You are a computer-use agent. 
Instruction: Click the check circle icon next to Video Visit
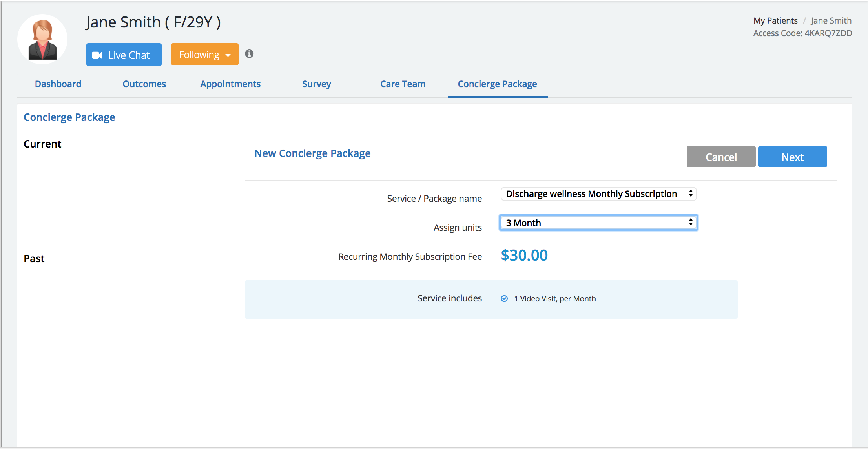[504, 299]
